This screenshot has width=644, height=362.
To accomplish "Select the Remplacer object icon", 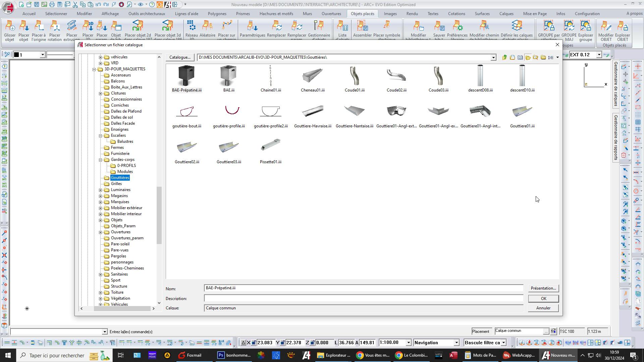I will click(x=276, y=29).
